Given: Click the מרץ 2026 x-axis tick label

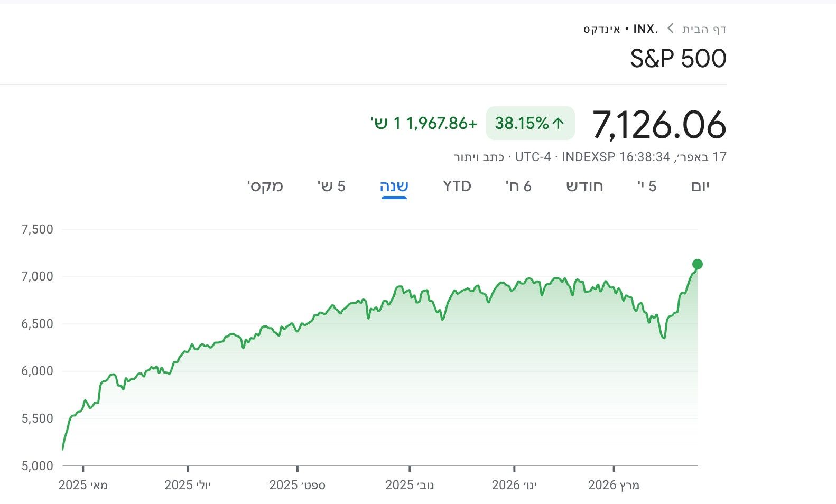Looking at the screenshot, I should point(614,485).
